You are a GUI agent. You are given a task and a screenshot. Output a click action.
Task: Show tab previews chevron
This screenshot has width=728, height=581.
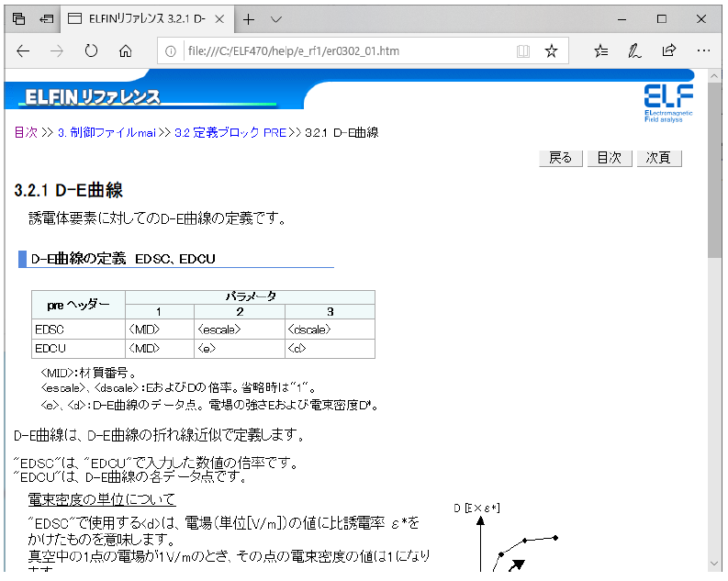point(276,19)
